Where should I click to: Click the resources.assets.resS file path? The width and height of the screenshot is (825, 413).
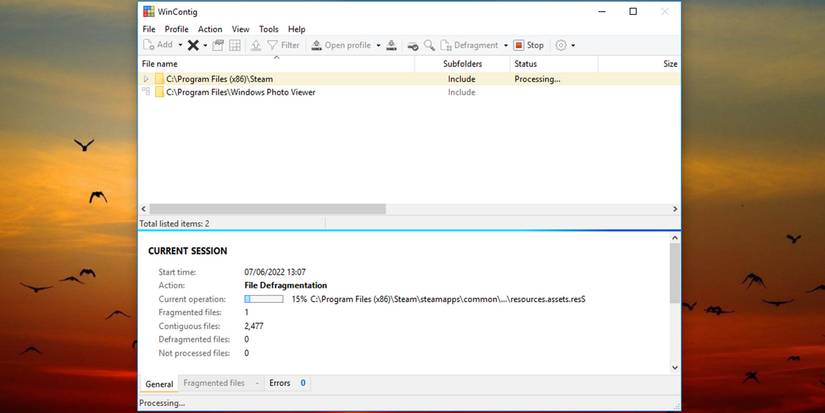[448, 299]
